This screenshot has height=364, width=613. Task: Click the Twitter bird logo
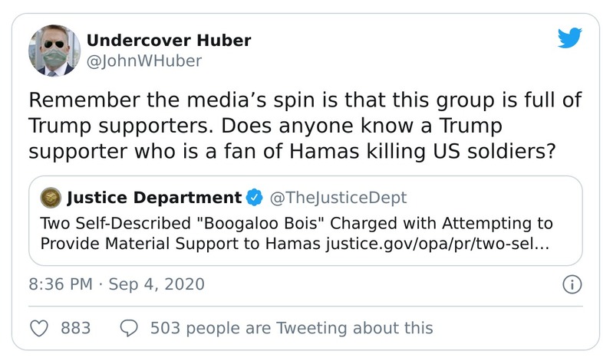pyautogui.click(x=569, y=38)
